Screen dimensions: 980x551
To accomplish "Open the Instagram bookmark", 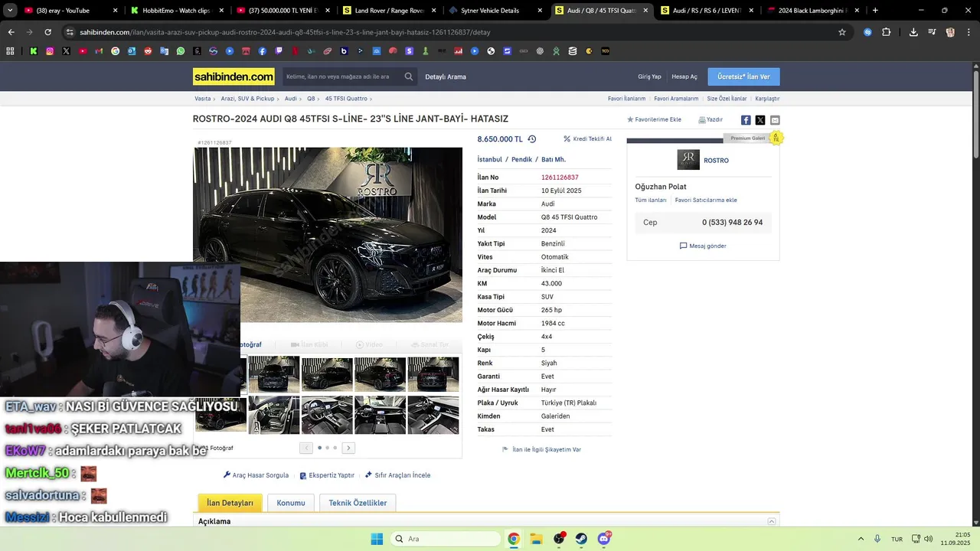I will [50, 51].
